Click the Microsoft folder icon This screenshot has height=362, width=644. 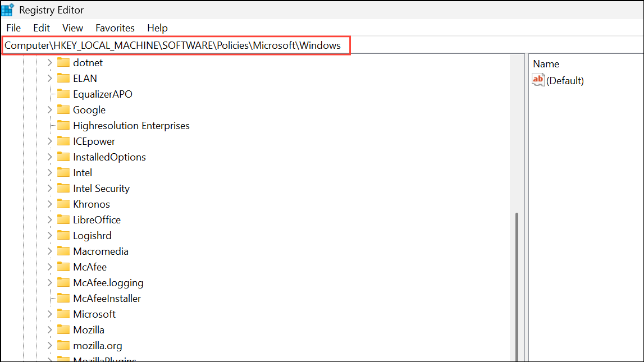[x=63, y=314]
